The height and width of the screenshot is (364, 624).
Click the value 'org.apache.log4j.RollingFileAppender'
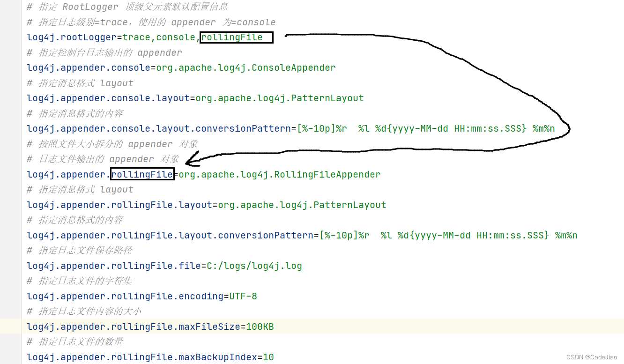(x=280, y=175)
